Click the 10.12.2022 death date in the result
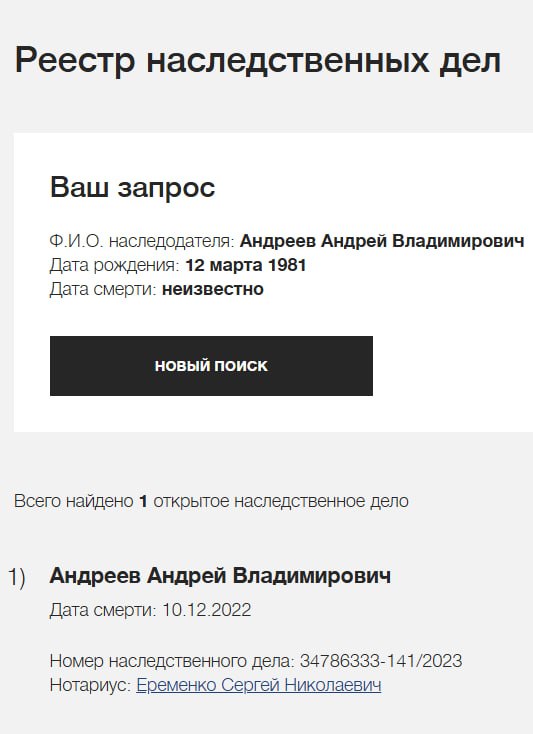This screenshot has width=533, height=734. tap(207, 610)
